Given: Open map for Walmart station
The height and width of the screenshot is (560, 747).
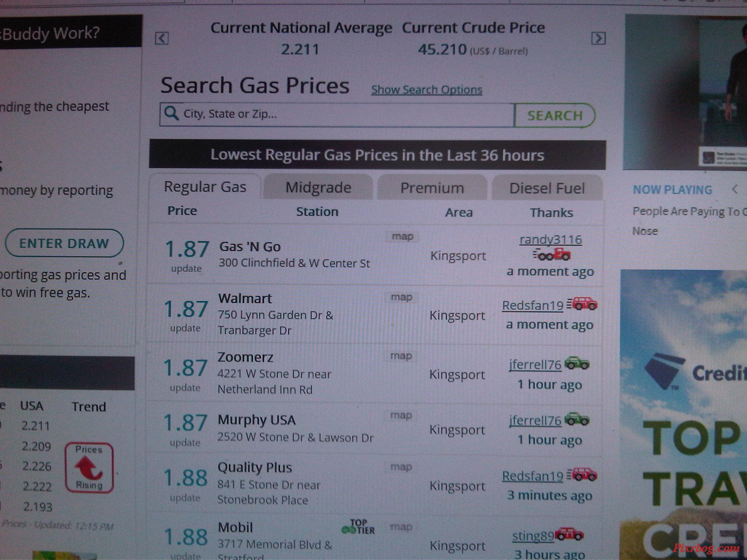Looking at the screenshot, I should (402, 297).
